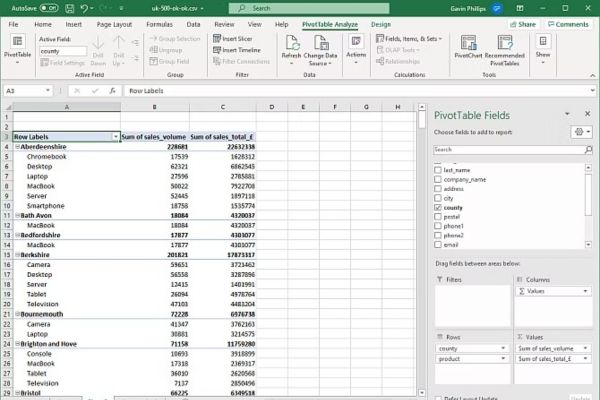The image size is (600, 400).
Task: Click the Ungroup command
Action: point(166,50)
